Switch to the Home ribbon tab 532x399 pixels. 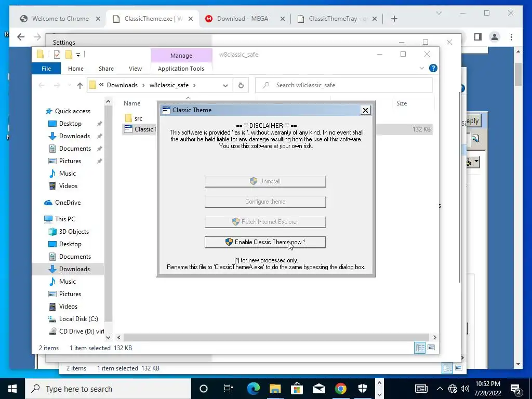tap(76, 69)
